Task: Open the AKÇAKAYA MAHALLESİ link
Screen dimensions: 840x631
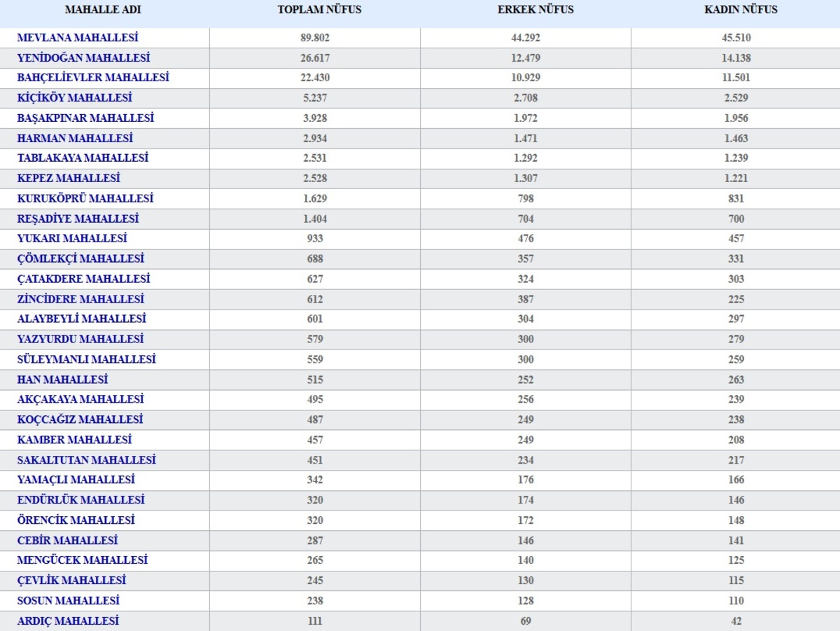Action: 80,399
